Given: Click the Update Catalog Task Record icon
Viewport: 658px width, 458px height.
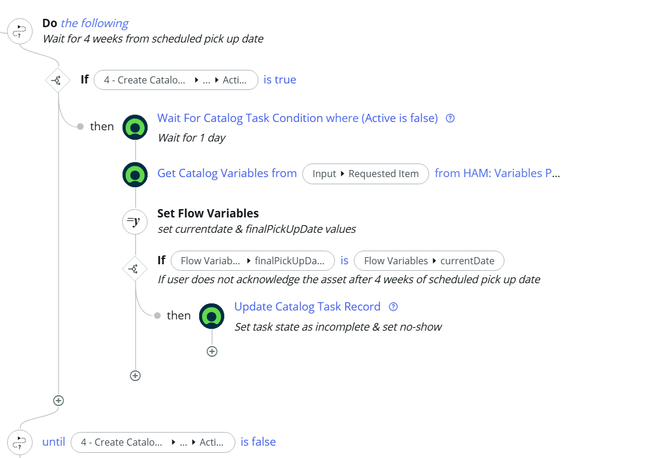Looking at the screenshot, I should click(x=212, y=316).
